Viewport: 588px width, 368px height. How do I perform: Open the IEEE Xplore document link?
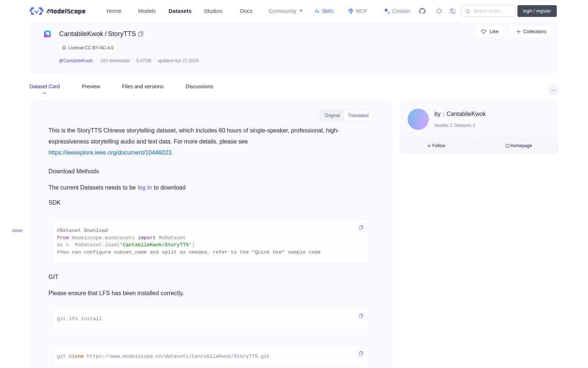110,152
